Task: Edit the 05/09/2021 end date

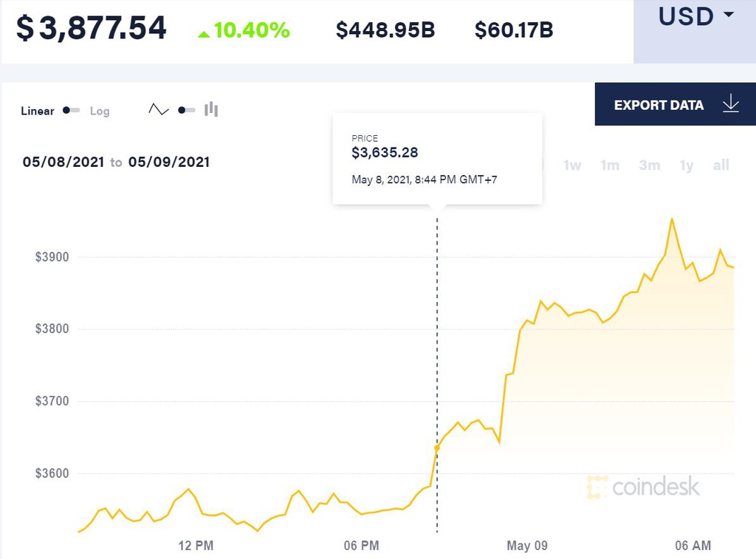Action: pos(169,162)
